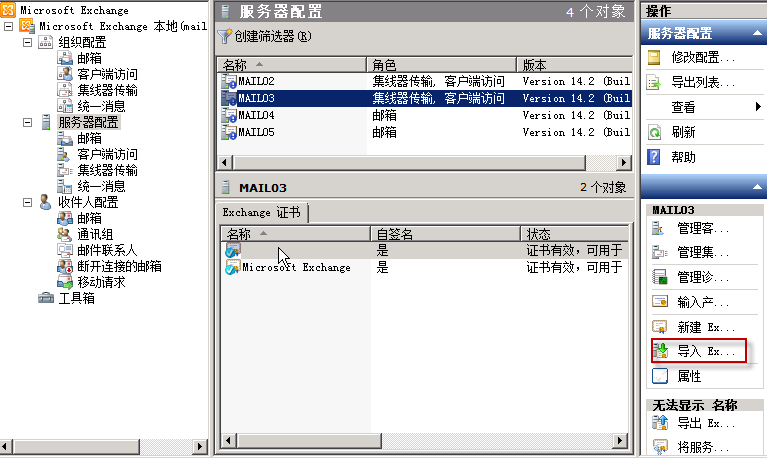Click the 统一消息 icon under 组织配置
Screen dimensions: 767x458
pyautogui.click(x=65, y=106)
